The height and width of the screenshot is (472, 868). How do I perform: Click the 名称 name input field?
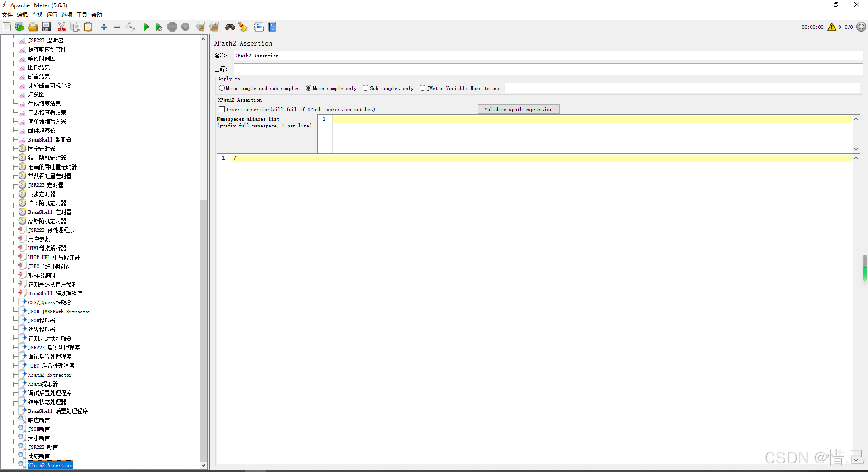(548, 56)
